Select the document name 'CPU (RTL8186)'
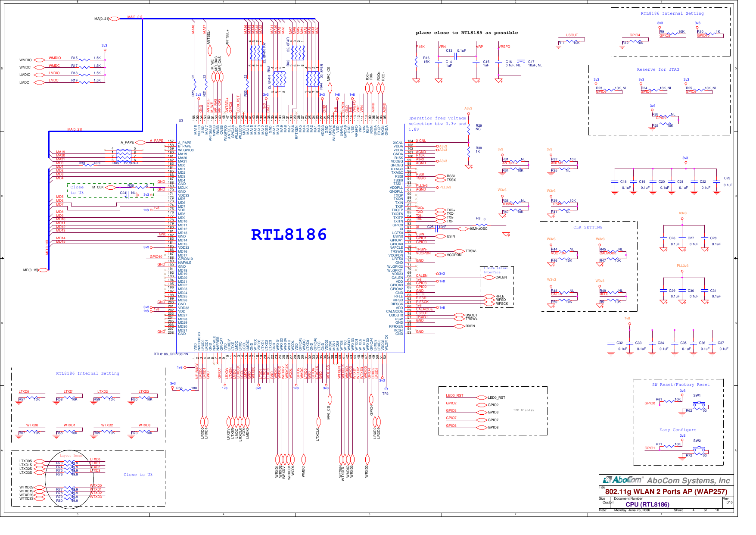 647,504
